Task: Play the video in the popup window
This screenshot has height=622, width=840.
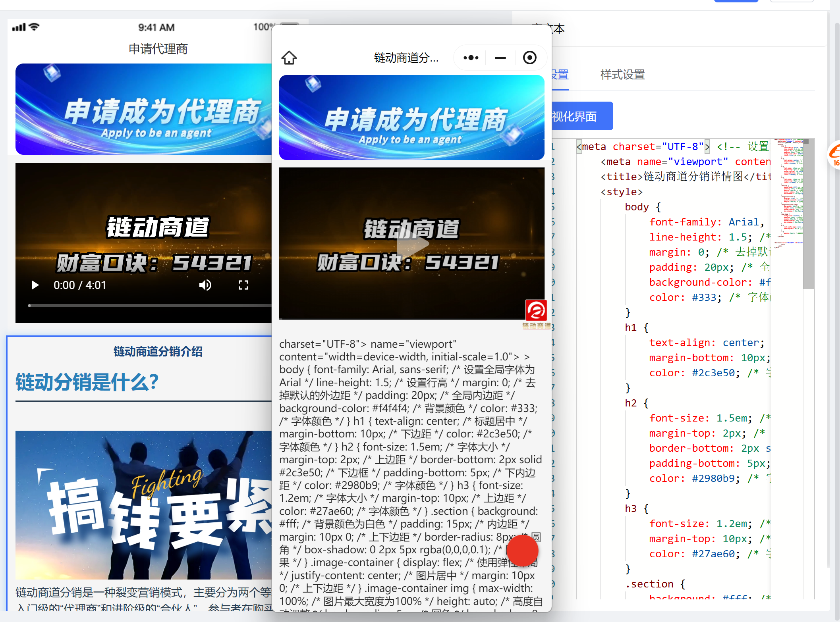Action: (x=412, y=243)
